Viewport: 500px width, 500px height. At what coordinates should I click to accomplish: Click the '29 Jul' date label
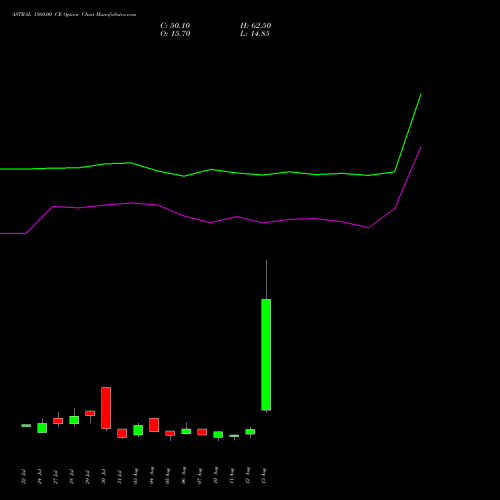point(88,477)
